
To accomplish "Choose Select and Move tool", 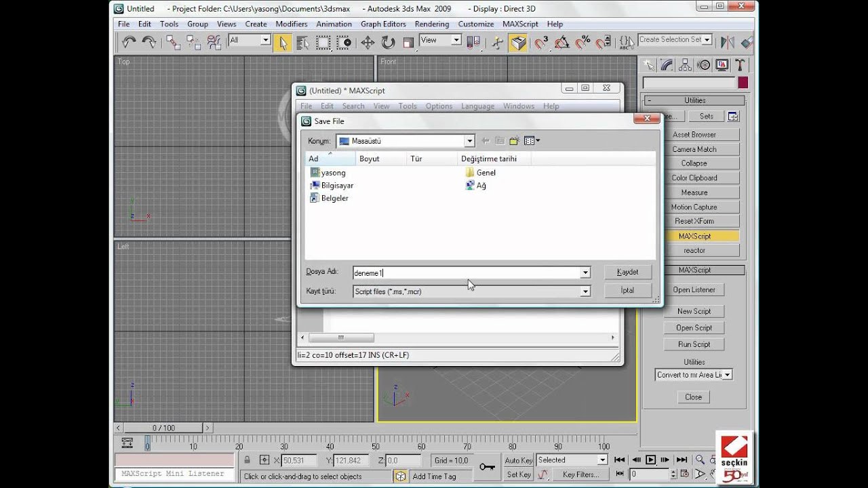I will point(368,43).
